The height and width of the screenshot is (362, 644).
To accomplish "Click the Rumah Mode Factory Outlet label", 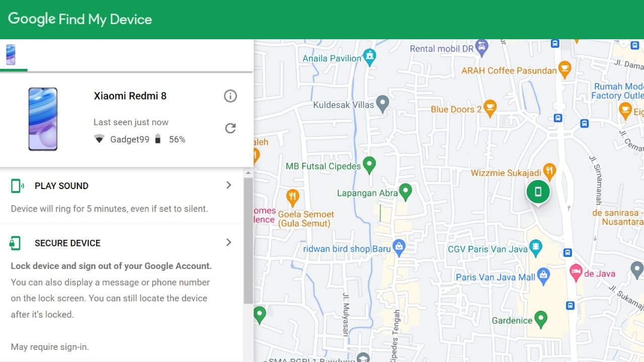I will (619, 91).
